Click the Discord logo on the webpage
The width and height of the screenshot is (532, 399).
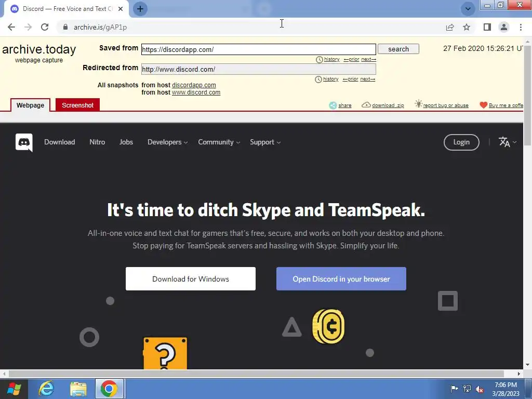24,142
